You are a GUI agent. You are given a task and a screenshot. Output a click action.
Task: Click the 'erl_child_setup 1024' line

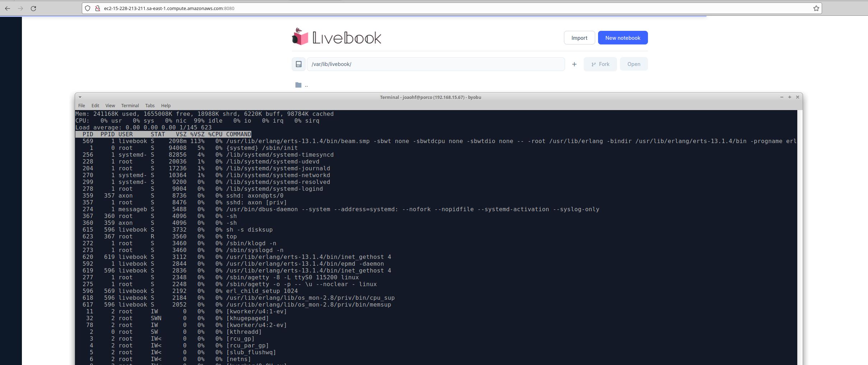point(186,291)
